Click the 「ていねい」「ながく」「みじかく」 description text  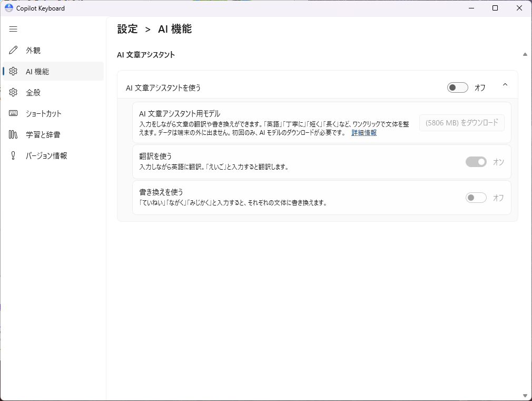click(233, 203)
